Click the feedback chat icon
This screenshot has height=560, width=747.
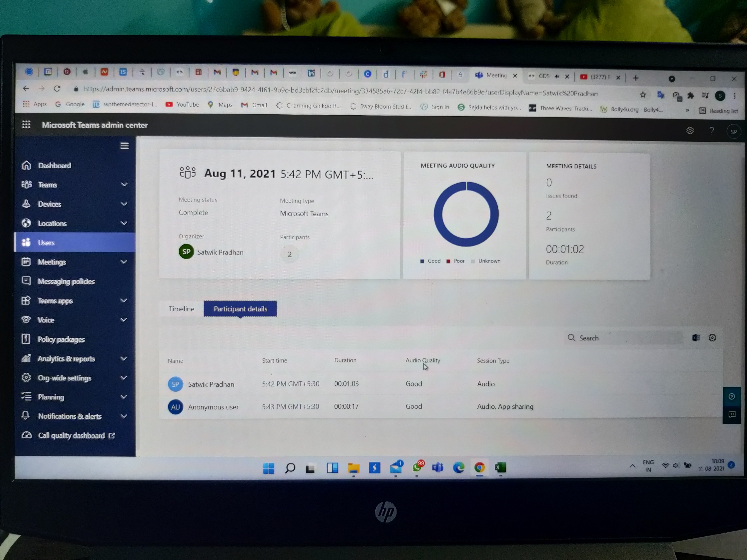coord(732,414)
